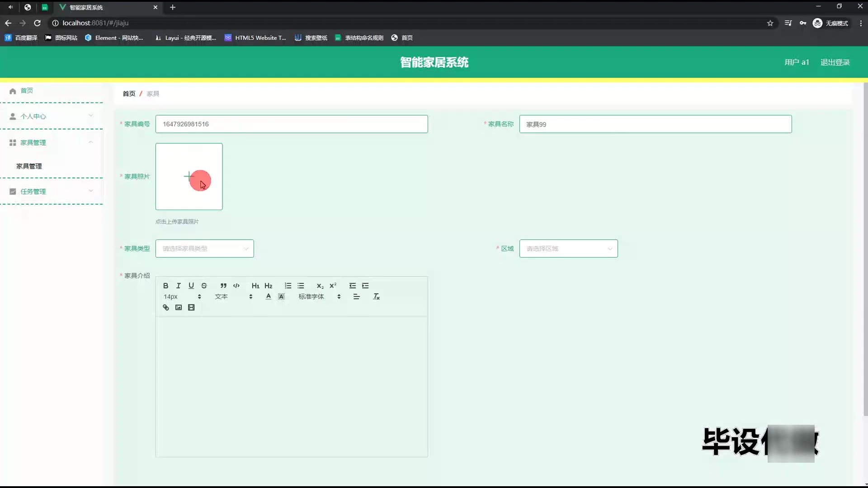Toggle underline formatting in the editor
Screen dimensions: 868x488
click(x=191, y=286)
